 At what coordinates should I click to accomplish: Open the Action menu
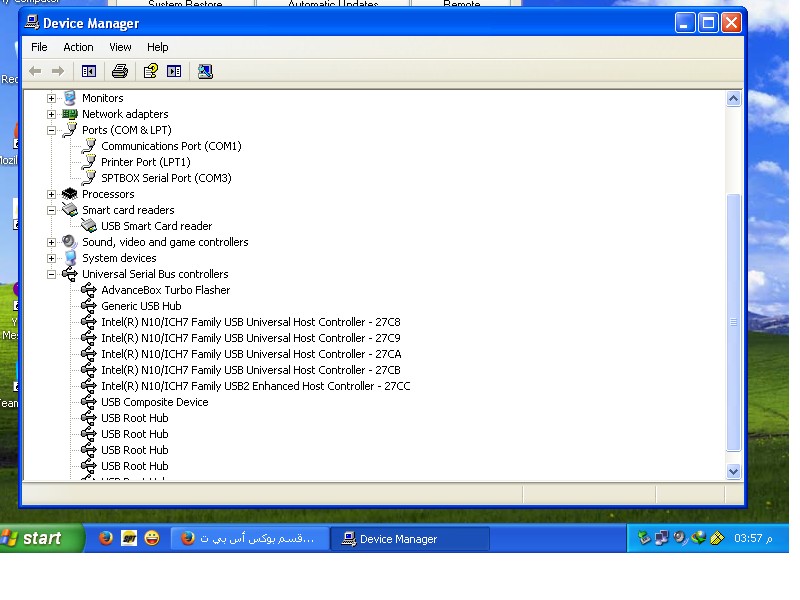click(x=78, y=47)
